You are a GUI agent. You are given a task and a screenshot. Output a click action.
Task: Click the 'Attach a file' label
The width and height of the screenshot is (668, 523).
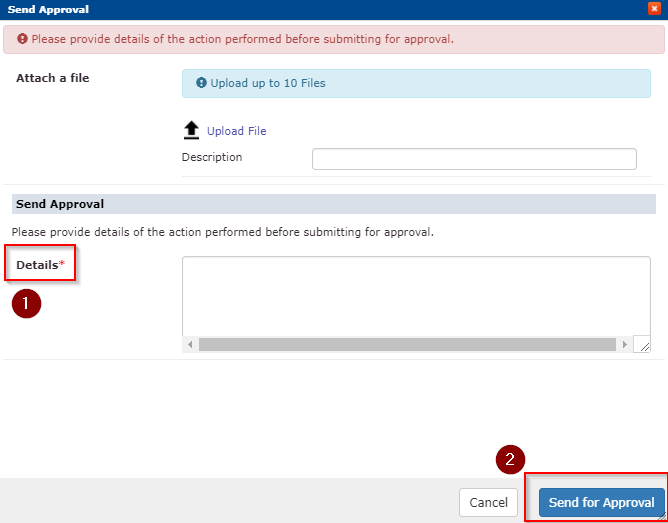pos(53,78)
